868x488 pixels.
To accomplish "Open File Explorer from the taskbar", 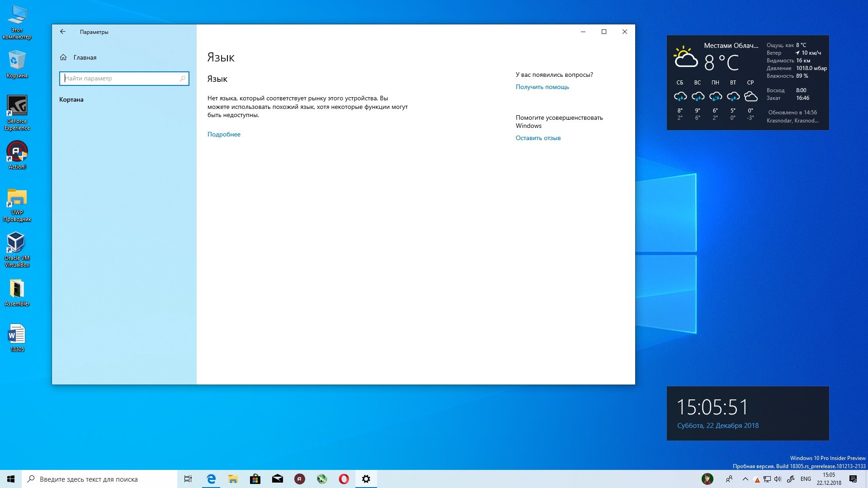I will click(x=233, y=479).
